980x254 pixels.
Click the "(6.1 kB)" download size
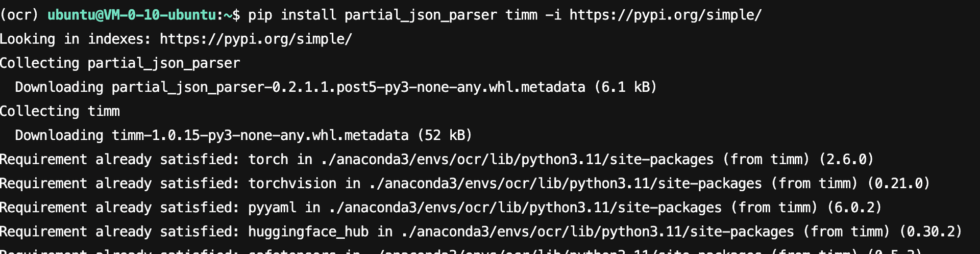(x=625, y=87)
